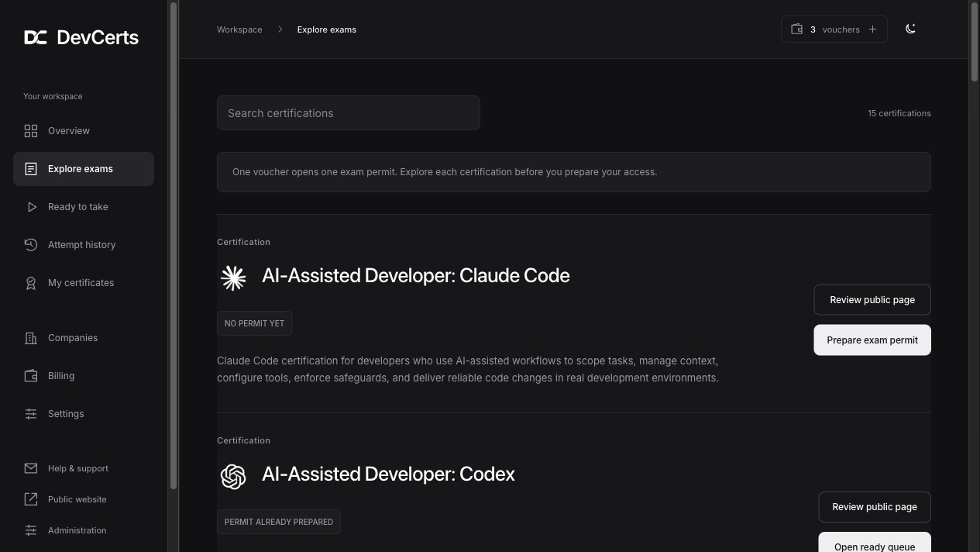
Task: Focus the Search certifications field
Action: [x=349, y=113]
